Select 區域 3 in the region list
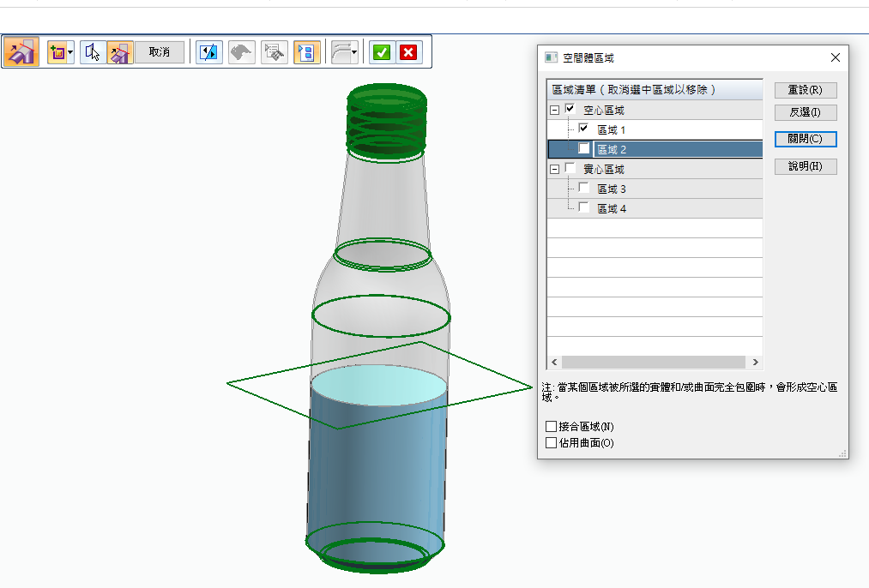This screenshot has width=869, height=588. tap(612, 189)
